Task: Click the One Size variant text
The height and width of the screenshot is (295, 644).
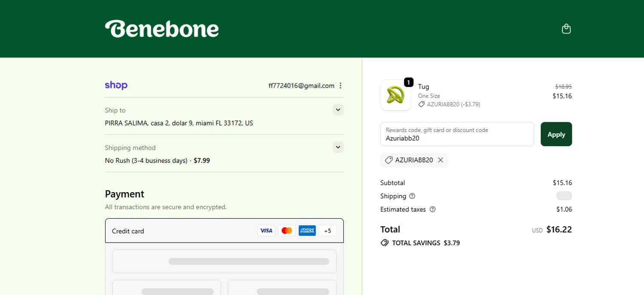Action: [429, 96]
